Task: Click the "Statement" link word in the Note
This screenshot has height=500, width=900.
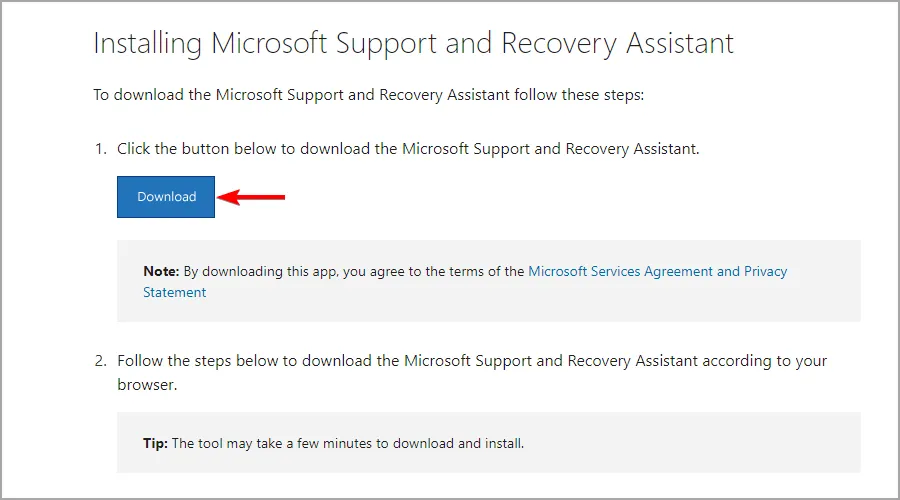Action: 175,293
